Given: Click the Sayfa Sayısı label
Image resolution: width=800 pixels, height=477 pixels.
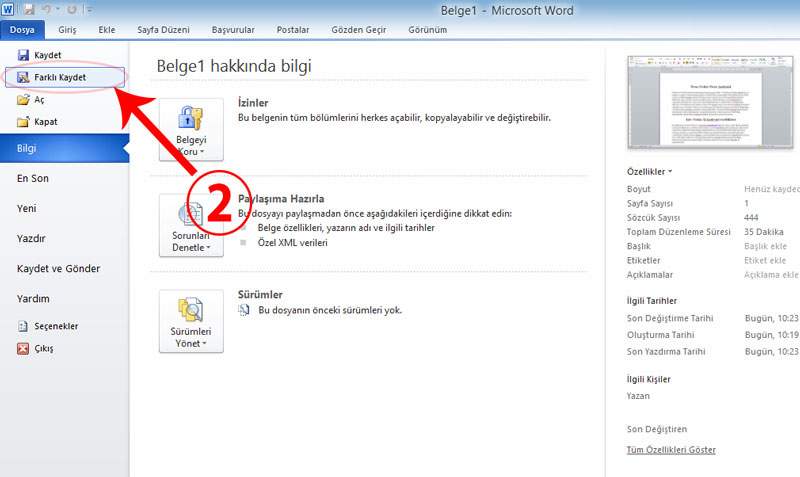Looking at the screenshot, I should coord(649,203).
